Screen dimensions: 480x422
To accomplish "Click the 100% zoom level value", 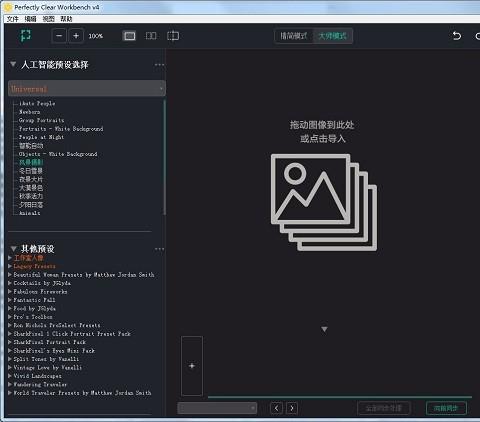I will point(96,36).
